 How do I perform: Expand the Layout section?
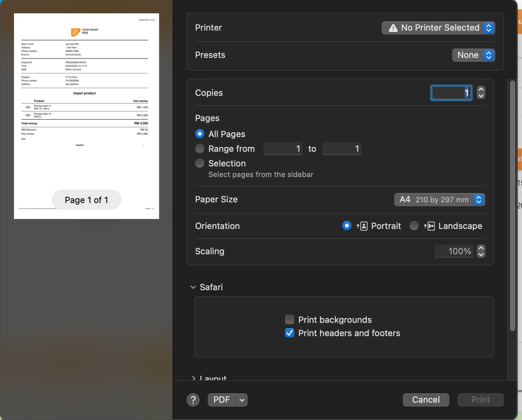coord(193,378)
